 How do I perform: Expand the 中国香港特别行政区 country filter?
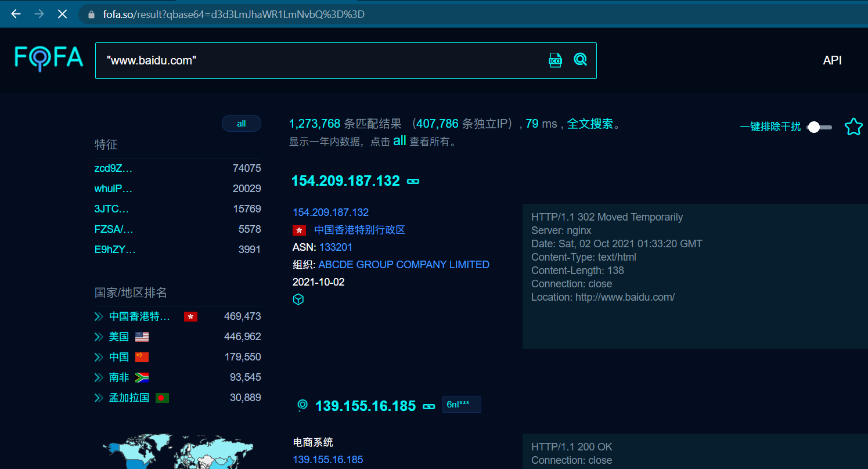(x=99, y=316)
